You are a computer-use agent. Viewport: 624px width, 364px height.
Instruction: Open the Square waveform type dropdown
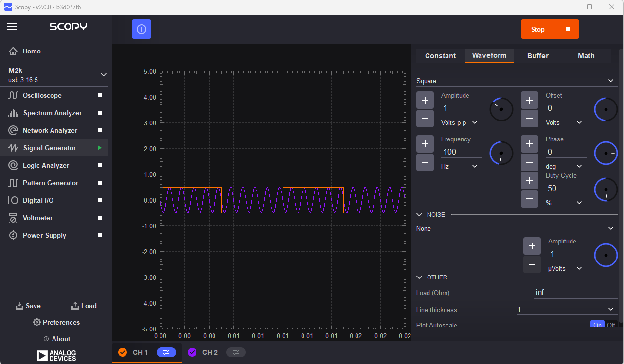click(517, 81)
